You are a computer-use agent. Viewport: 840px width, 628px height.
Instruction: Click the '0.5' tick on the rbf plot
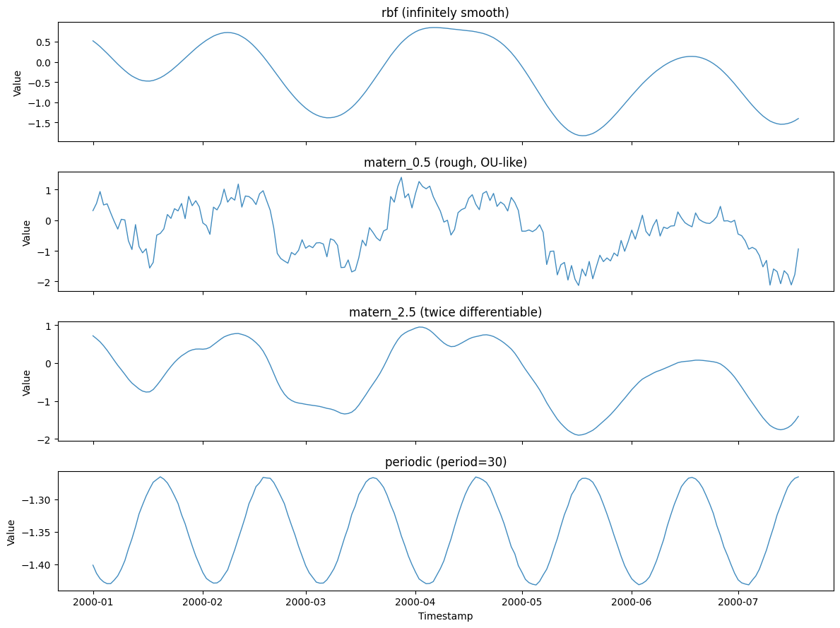pyautogui.click(x=44, y=42)
